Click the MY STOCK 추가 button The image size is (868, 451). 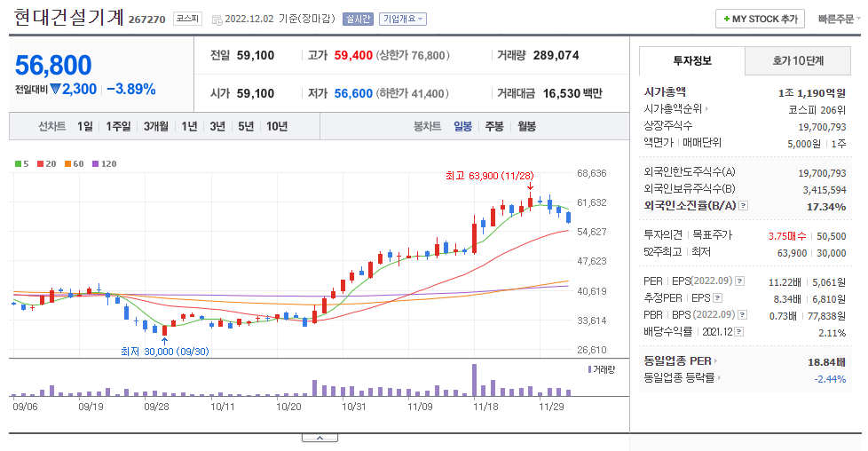coord(760,19)
